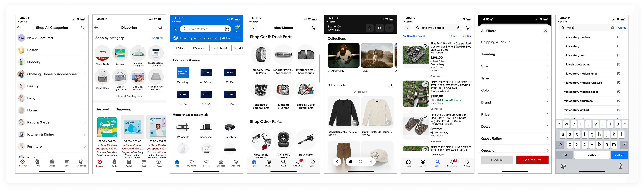644x190 pixels.
Task: Favorite the $350.00 Karsten iron set listing
Action: pyautogui.click(x=425, y=84)
